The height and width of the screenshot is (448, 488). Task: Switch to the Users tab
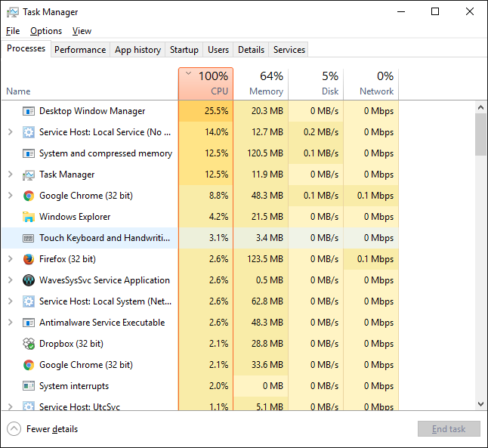pos(218,50)
